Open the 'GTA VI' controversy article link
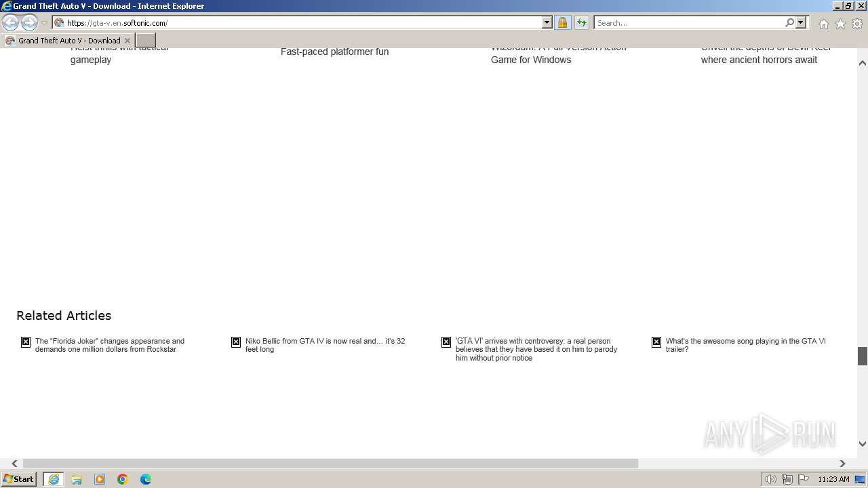The height and width of the screenshot is (488, 868). pyautogui.click(x=536, y=349)
